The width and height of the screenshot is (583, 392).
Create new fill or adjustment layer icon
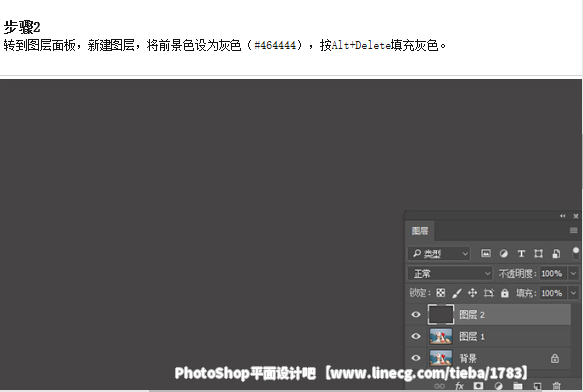pyautogui.click(x=498, y=386)
